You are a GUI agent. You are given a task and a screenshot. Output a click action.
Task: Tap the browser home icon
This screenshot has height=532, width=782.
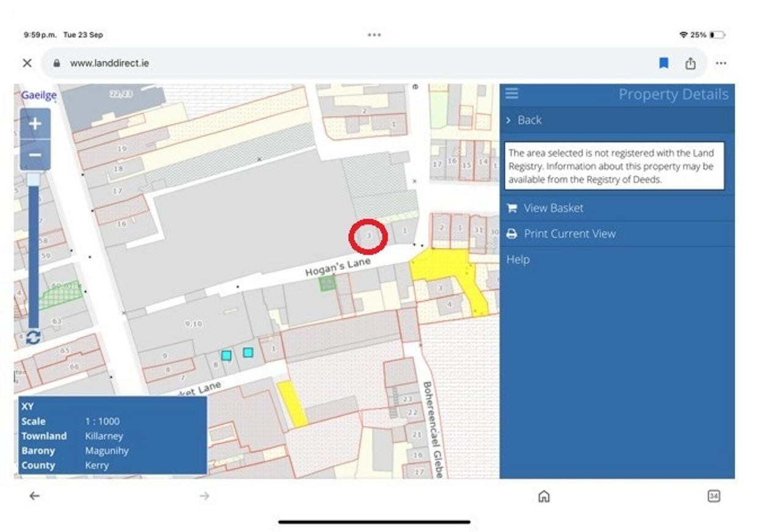pos(544,496)
